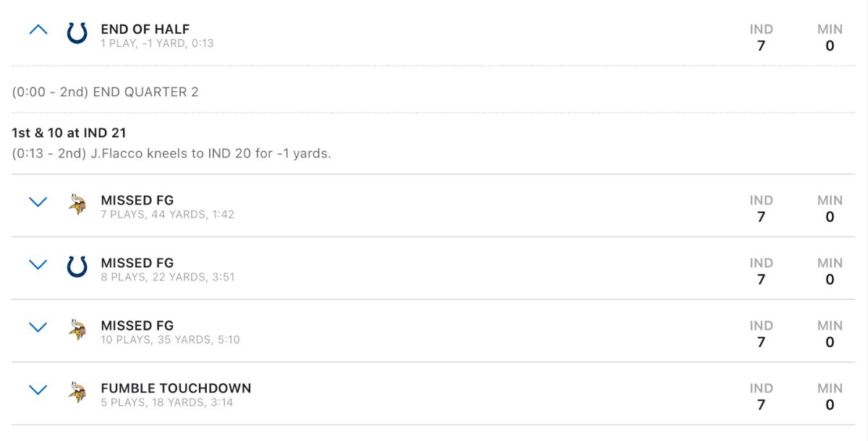The image size is (868, 441).
Task: Collapse the END OF HALF drive chevron
Action: click(x=38, y=30)
